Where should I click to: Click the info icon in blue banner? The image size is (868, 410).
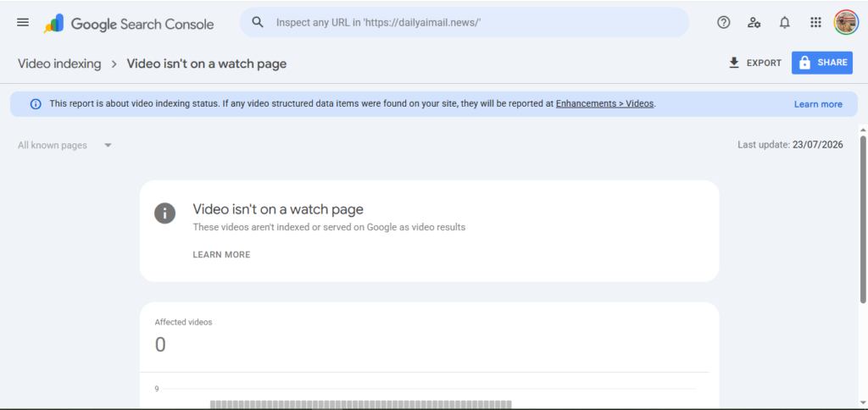36,104
